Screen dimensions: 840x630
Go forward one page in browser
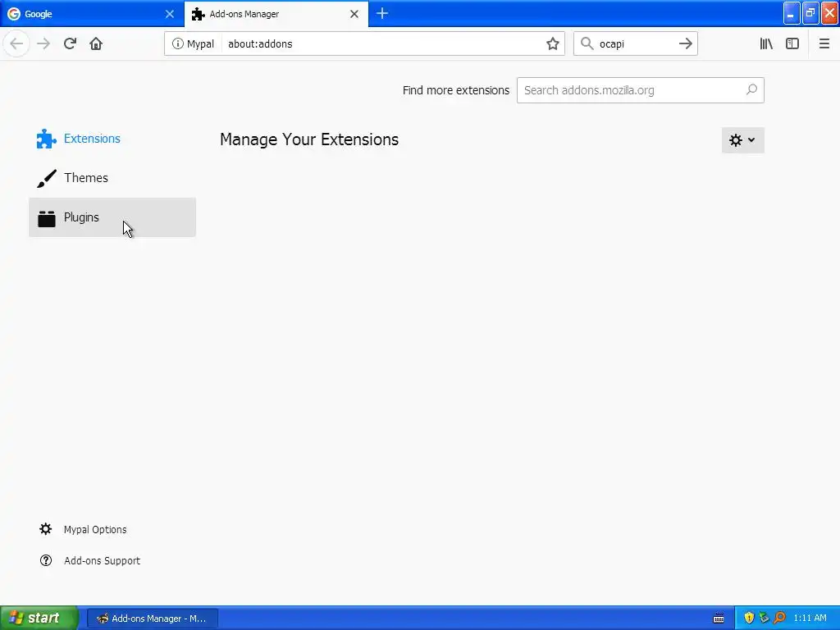coord(43,44)
